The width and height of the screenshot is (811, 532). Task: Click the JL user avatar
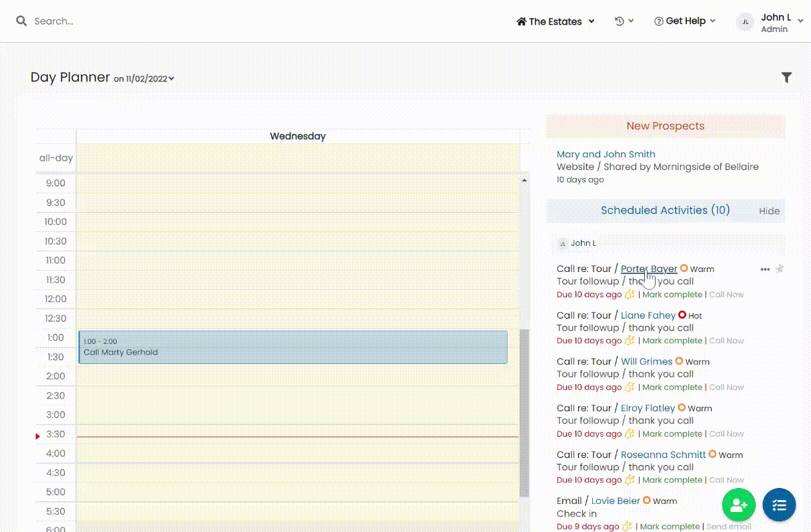[746, 22]
